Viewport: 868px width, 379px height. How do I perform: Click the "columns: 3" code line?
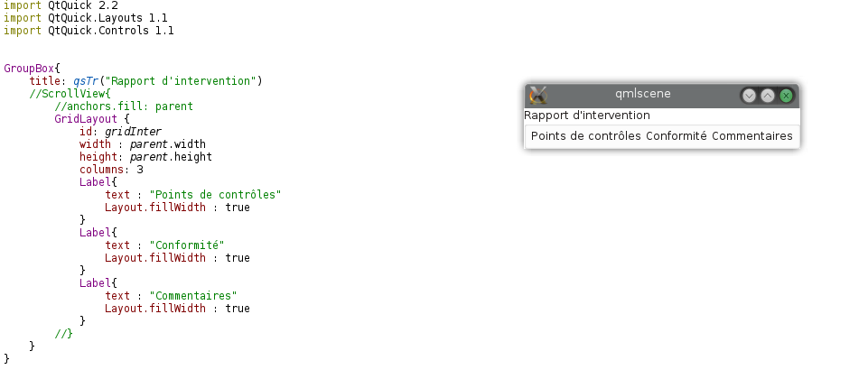[x=111, y=170]
